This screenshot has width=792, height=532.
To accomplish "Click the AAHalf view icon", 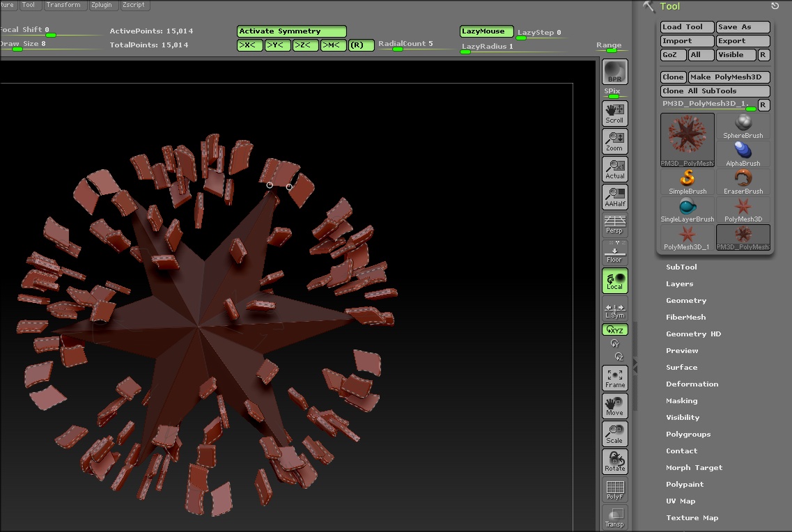I will [x=614, y=197].
